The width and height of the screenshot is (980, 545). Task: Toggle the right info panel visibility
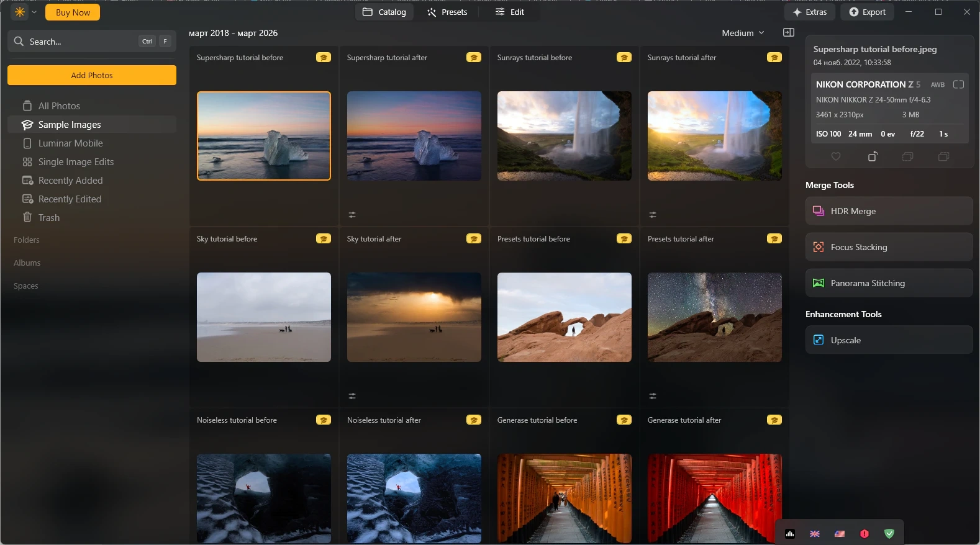(x=789, y=32)
